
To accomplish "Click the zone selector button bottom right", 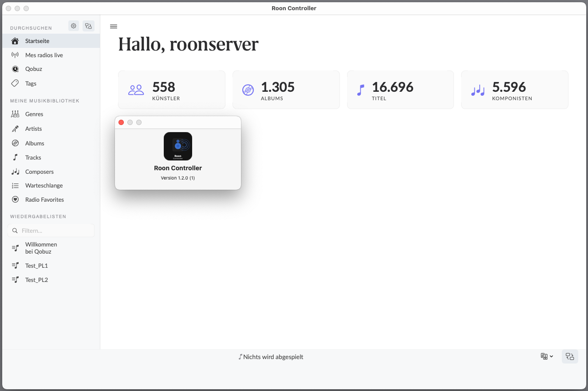I will (570, 356).
